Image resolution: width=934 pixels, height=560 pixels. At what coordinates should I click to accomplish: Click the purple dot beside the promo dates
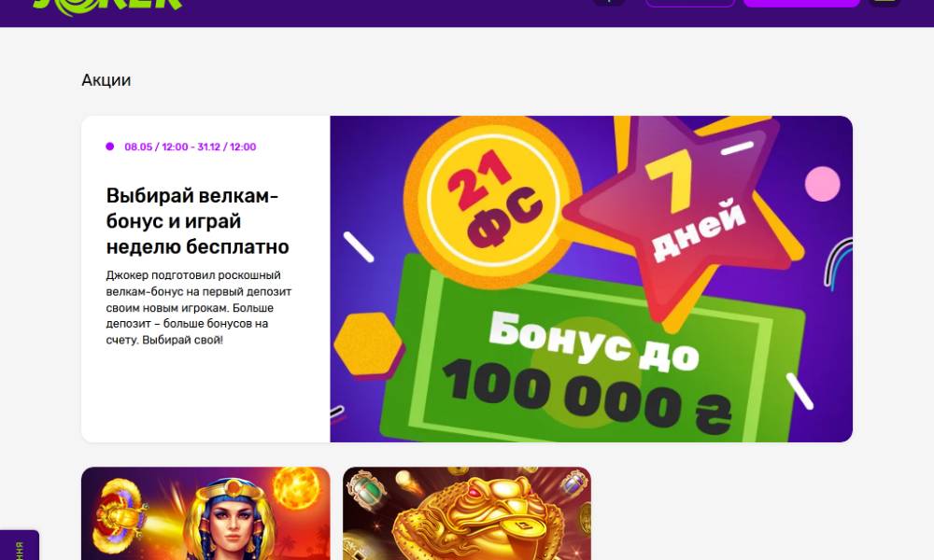pyautogui.click(x=109, y=147)
